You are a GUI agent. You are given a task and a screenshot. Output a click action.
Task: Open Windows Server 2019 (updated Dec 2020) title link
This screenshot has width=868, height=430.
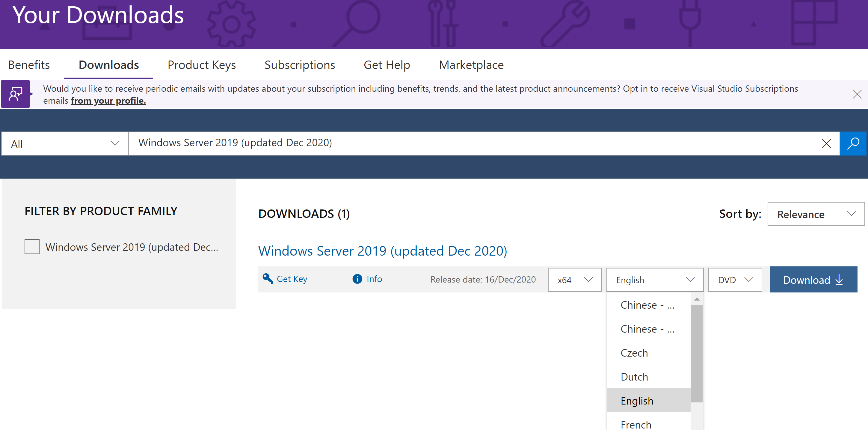pos(382,251)
